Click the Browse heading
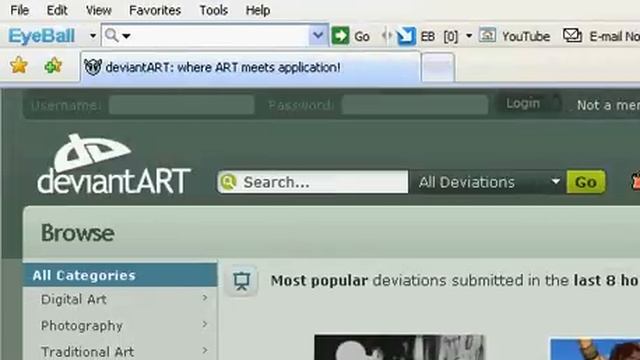640x360 pixels. (77, 233)
